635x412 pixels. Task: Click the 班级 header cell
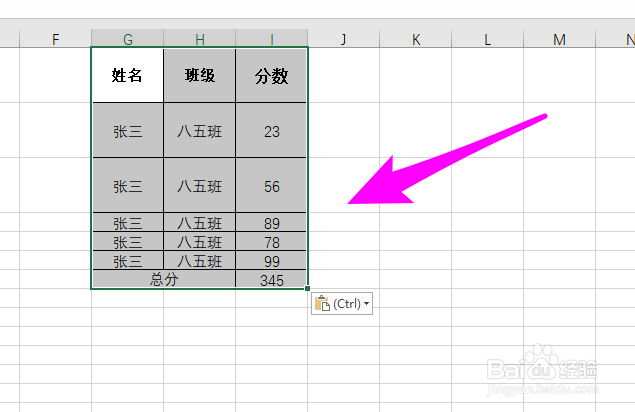pos(200,75)
